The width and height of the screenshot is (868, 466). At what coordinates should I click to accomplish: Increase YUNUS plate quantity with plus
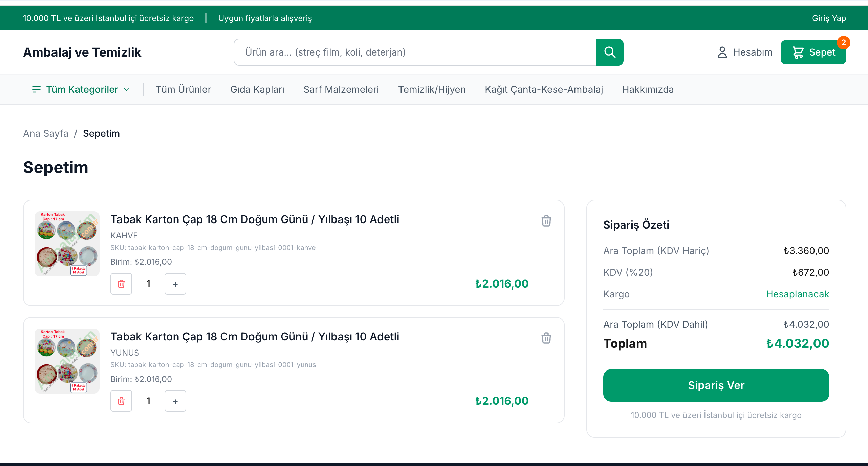[x=175, y=401]
